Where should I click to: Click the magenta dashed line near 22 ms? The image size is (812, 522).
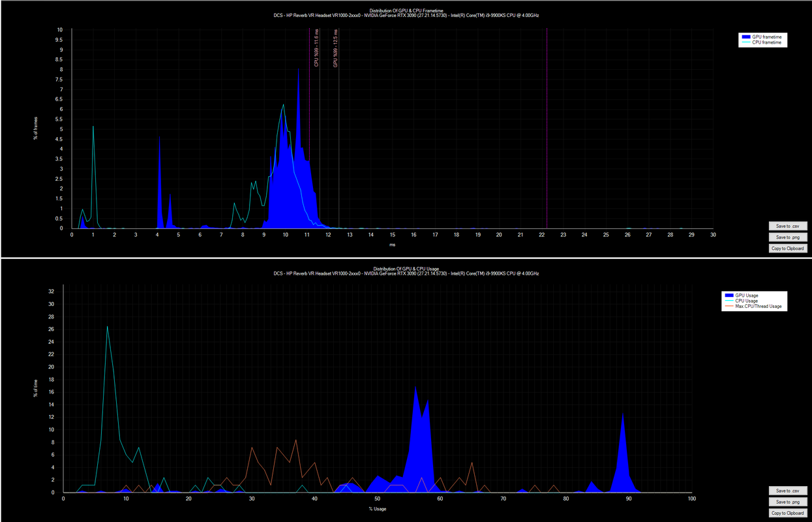click(547, 129)
